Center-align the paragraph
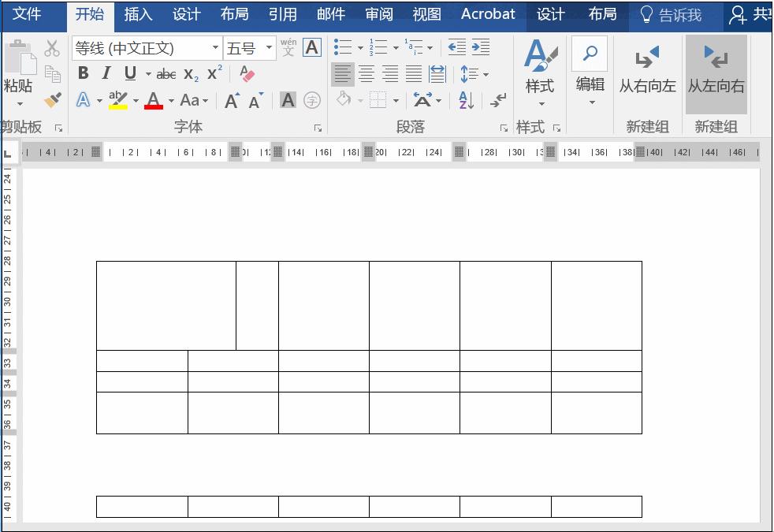 click(367, 73)
